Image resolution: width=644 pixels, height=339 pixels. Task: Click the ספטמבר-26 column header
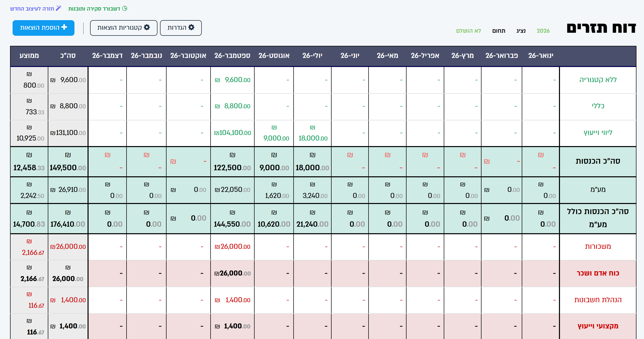pyautogui.click(x=232, y=56)
